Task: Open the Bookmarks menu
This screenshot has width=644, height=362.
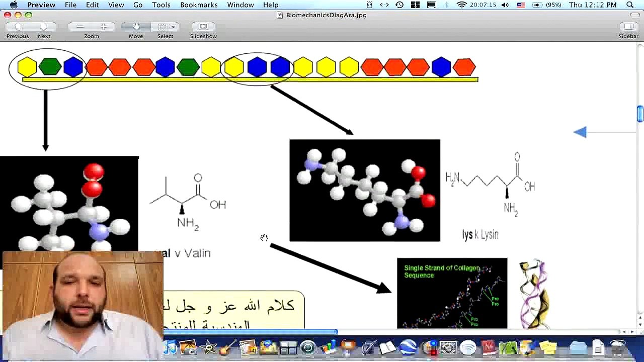Action: (x=199, y=5)
